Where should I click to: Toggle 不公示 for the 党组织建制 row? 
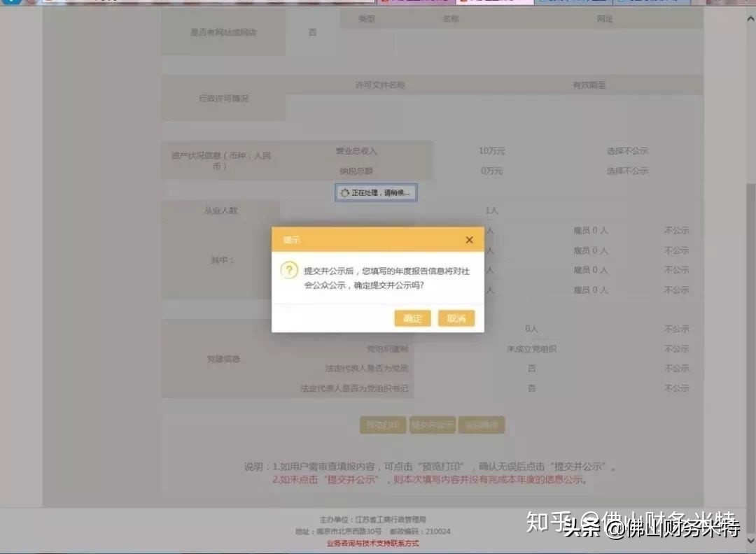[x=675, y=348]
